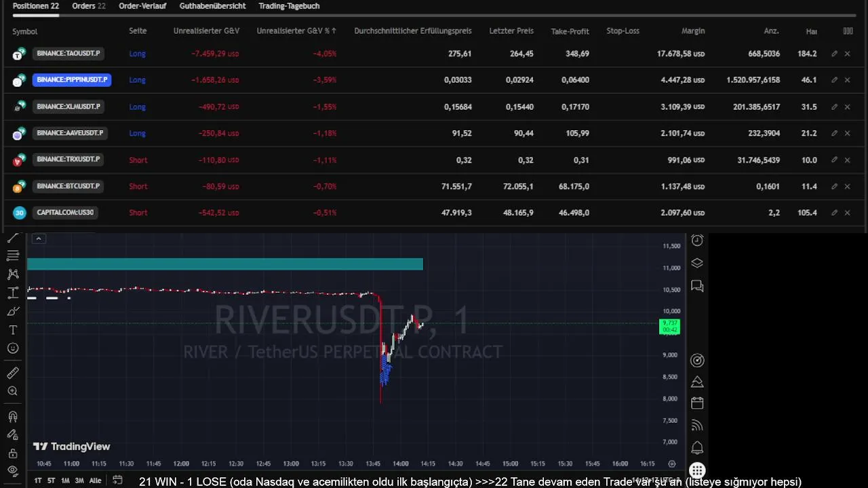The image size is (868, 488).
Task: Edit the XLMUSDT.P position with pencil icon
Action: [x=835, y=106]
